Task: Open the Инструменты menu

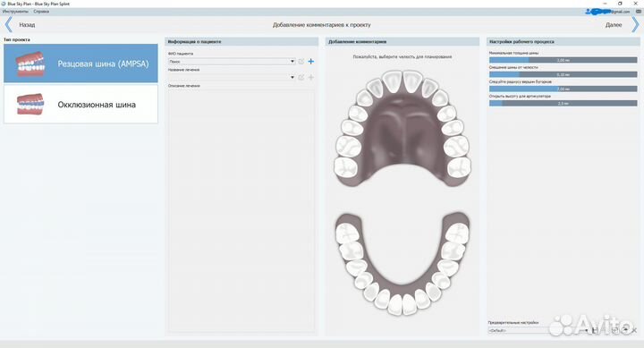Action: coord(15,12)
